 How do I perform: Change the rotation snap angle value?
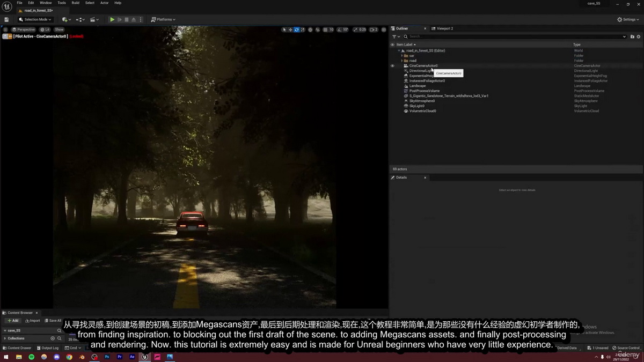pos(346,29)
